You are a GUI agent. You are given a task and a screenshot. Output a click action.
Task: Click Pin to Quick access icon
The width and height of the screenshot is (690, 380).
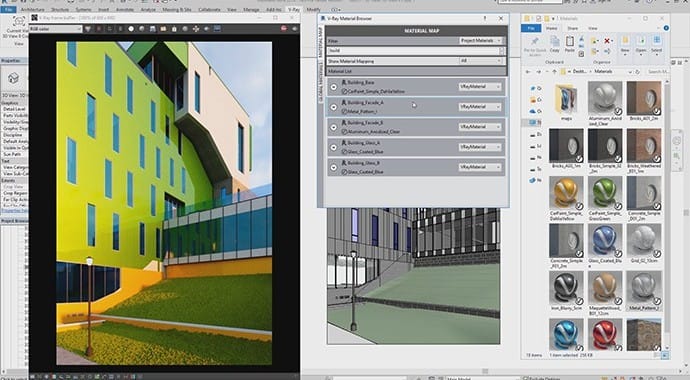[535, 45]
